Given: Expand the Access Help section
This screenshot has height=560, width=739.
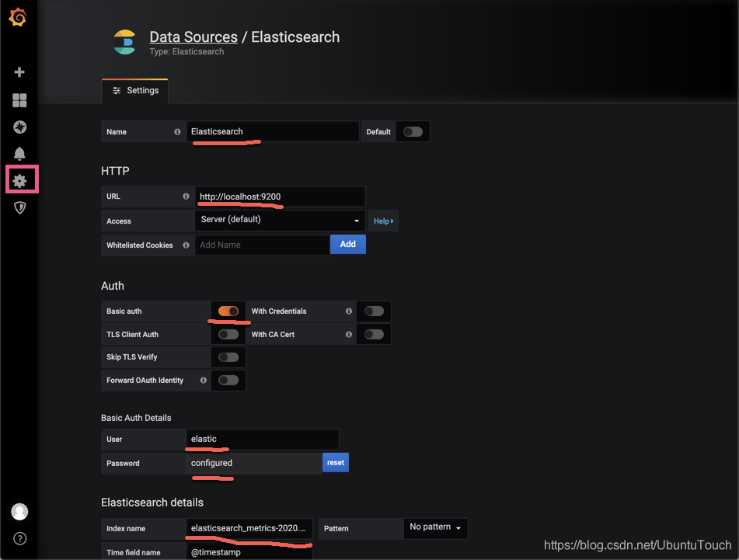Looking at the screenshot, I should [383, 221].
